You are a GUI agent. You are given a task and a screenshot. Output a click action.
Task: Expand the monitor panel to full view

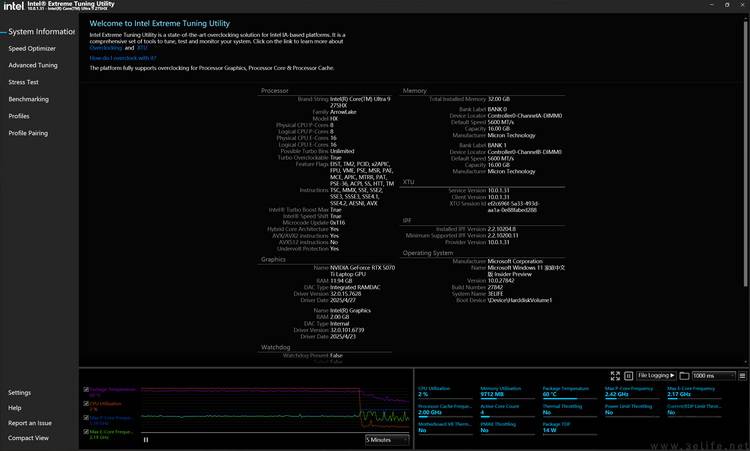(x=615, y=376)
